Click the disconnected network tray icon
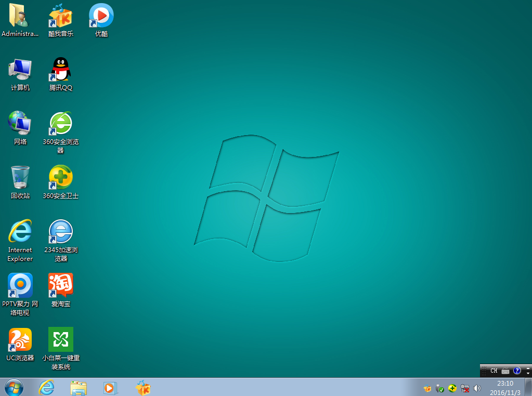Viewport: 532px width, 396px height. click(465, 389)
